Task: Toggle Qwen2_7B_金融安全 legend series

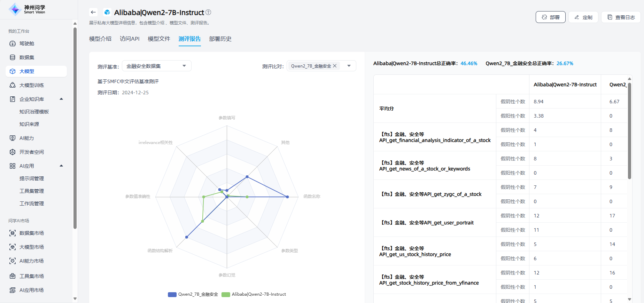Action: tap(193, 294)
